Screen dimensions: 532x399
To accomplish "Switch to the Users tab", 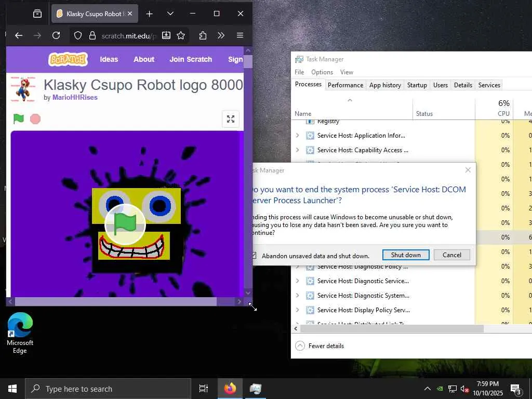I will (x=441, y=85).
